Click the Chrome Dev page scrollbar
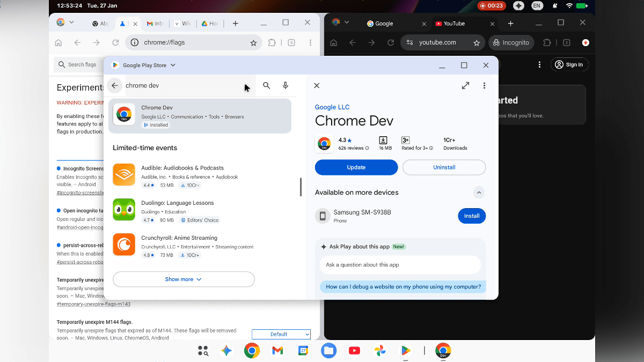This screenshot has height=362, width=644. 300,187
